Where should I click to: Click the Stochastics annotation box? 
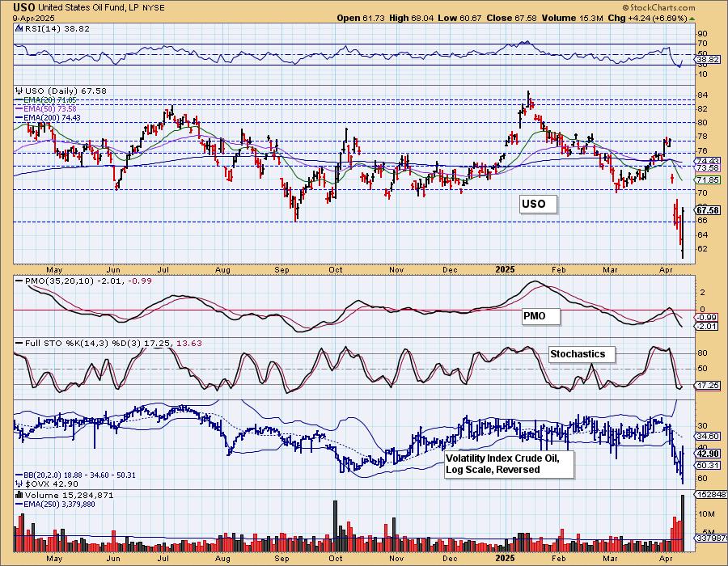click(582, 354)
